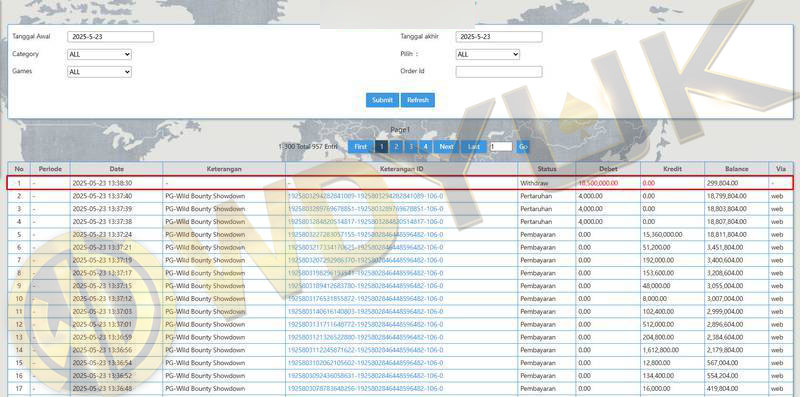Click the Order Id input field
The height and width of the screenshot is (397, 800).
(x=499, y=72)
